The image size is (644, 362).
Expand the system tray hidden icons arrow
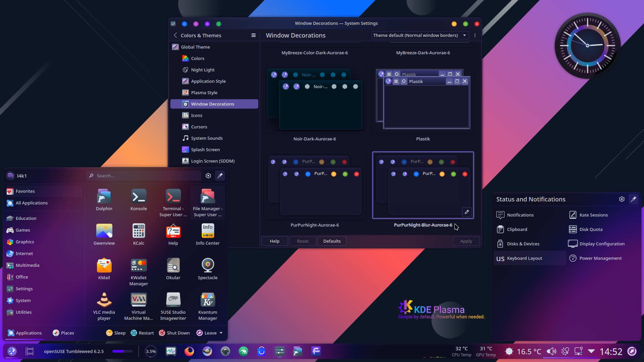coord(591,351)
